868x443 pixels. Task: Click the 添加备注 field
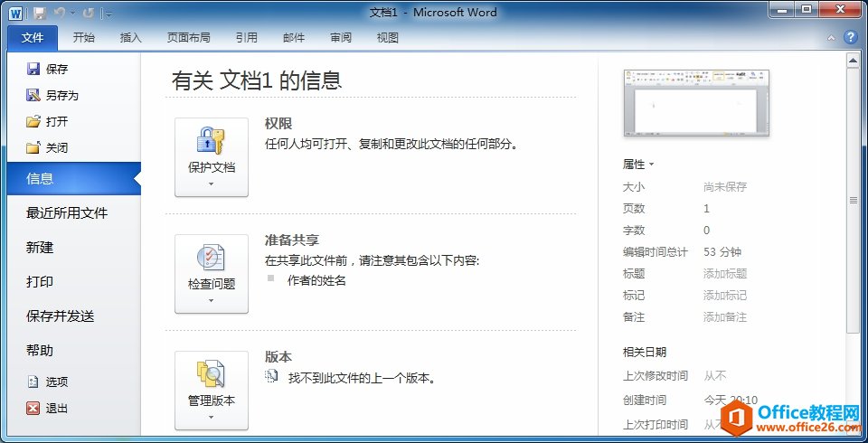(x=725, y=317)
